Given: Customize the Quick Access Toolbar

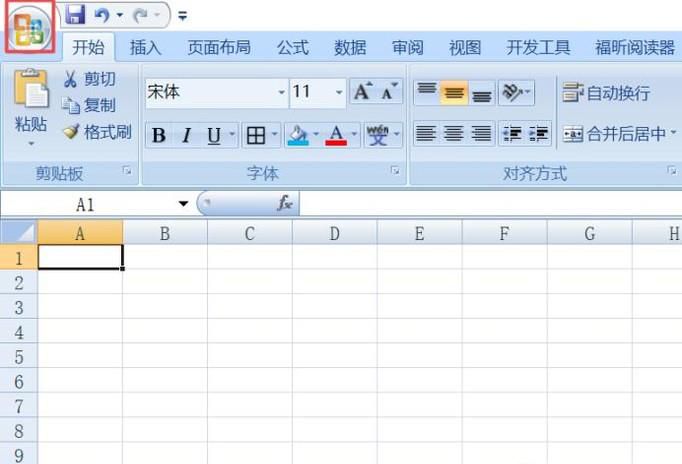Looking at the screenshot, I should [183, 16].
